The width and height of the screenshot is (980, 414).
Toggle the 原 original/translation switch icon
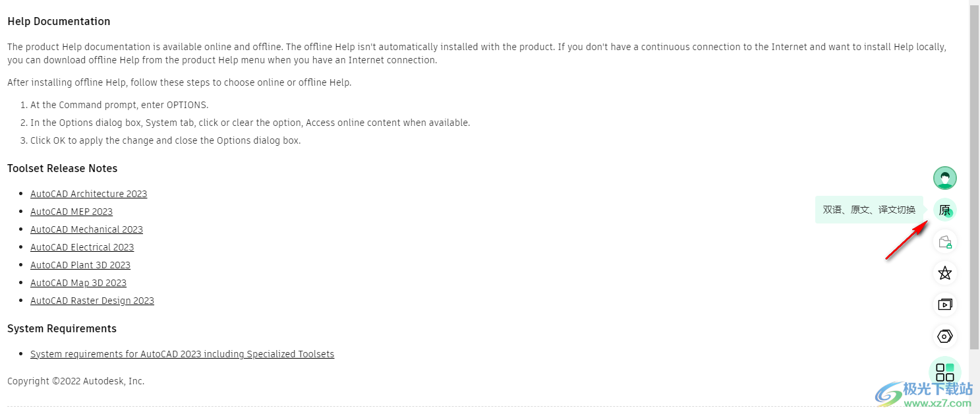point(944,210)
